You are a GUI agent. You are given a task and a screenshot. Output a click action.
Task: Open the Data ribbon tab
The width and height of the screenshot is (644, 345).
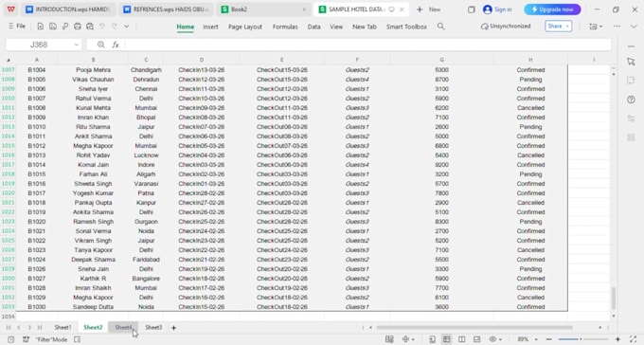pyautogui.click(x=313, y=27)
